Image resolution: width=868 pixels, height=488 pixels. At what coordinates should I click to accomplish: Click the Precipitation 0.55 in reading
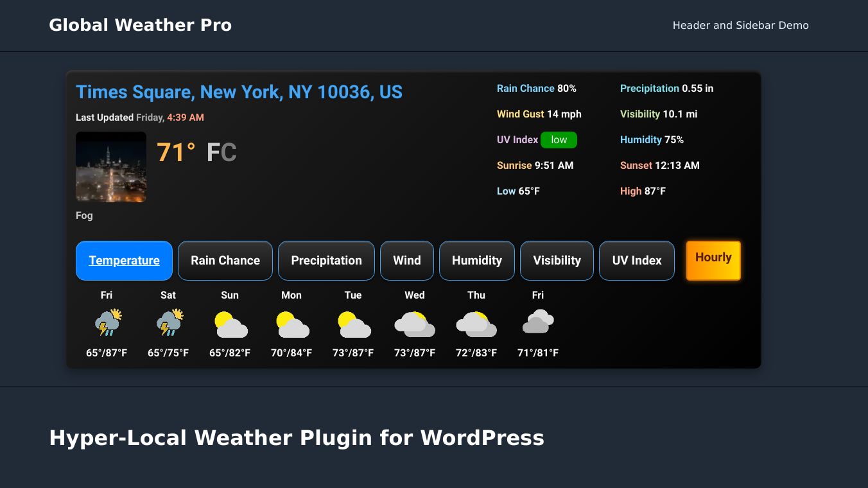click(666, 89)
